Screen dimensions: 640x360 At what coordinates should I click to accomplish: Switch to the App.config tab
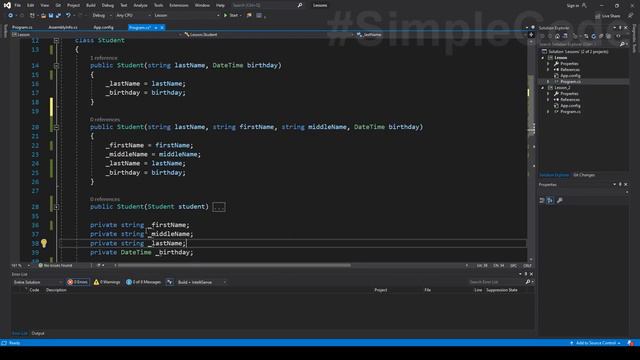point(103,27)
